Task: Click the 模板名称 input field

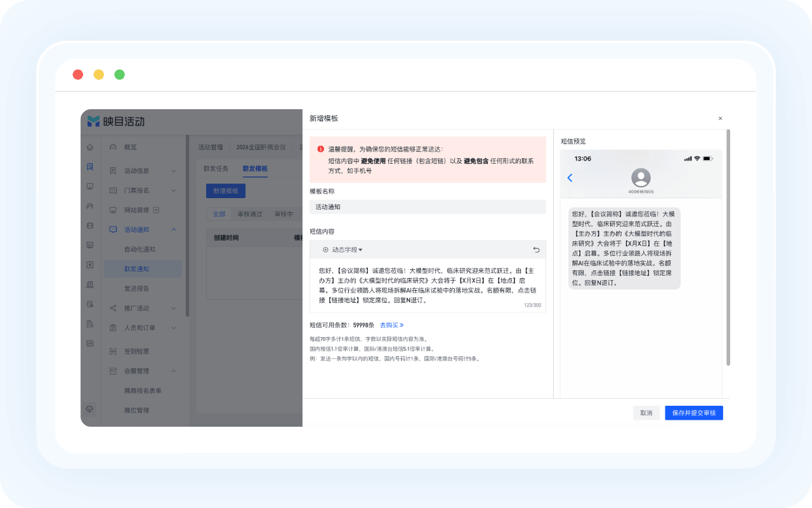Action: (x=428, y=207)
